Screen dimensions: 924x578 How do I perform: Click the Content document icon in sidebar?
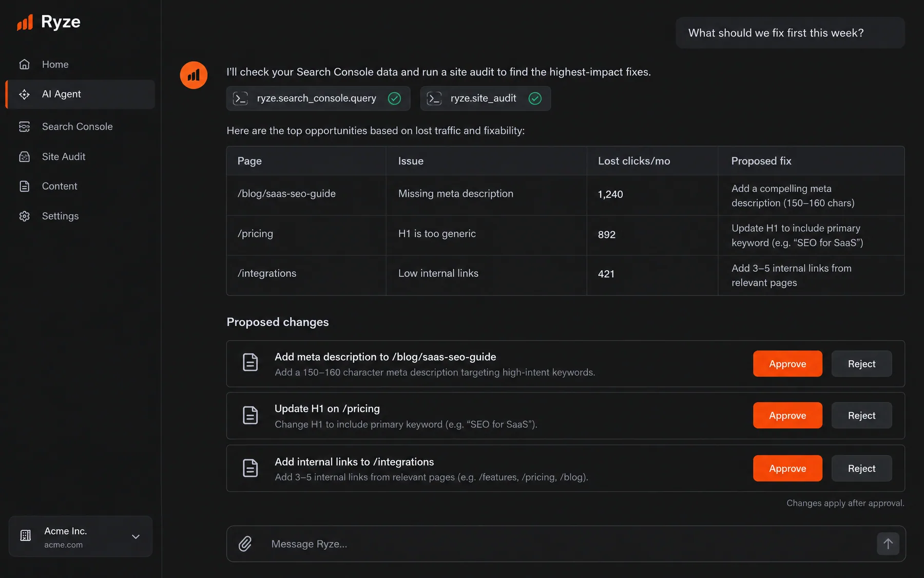click(25, 186)
